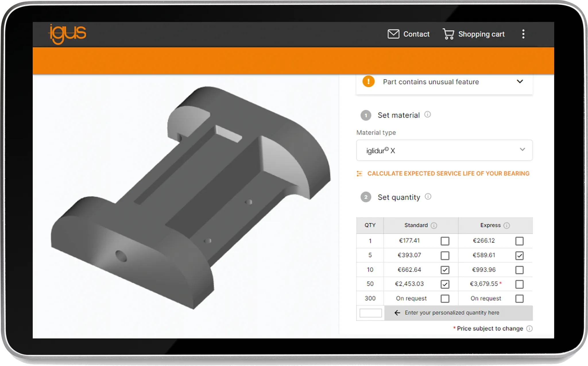
Task: Uncheck Standard checkbox for quantity 50
Action: click(x=445, y=284)
